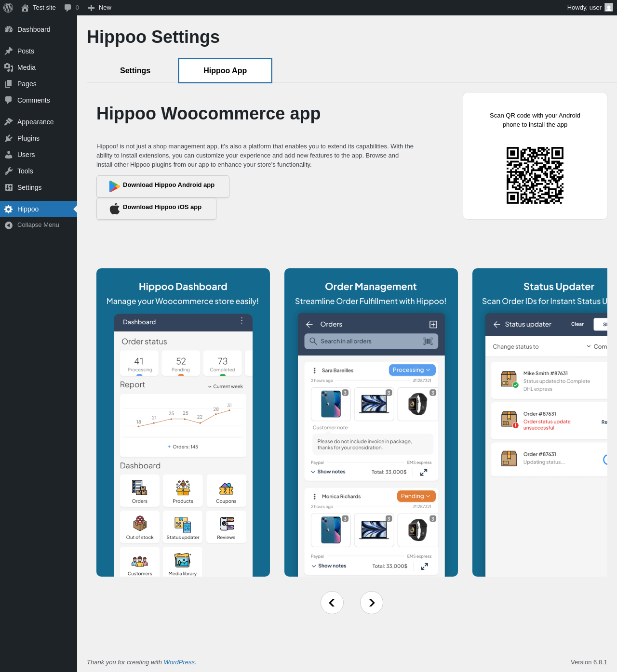Open the Howdy, user account menu
This screenshot has width=617, height=672.
tap(590, 8)
